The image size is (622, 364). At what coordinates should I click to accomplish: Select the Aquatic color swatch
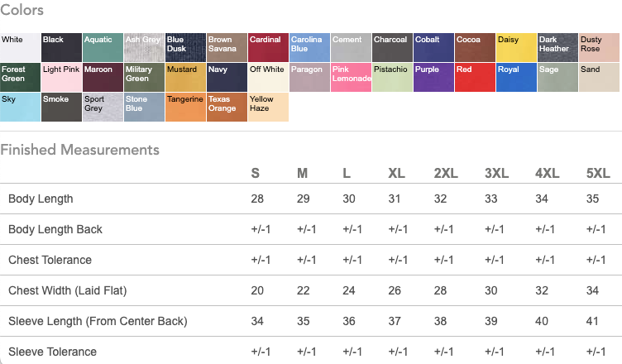click(x=103, y=47)
